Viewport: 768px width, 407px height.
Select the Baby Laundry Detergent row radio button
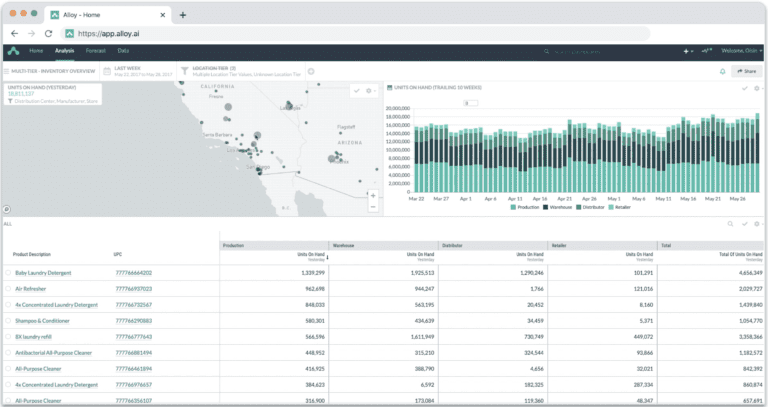7,272
